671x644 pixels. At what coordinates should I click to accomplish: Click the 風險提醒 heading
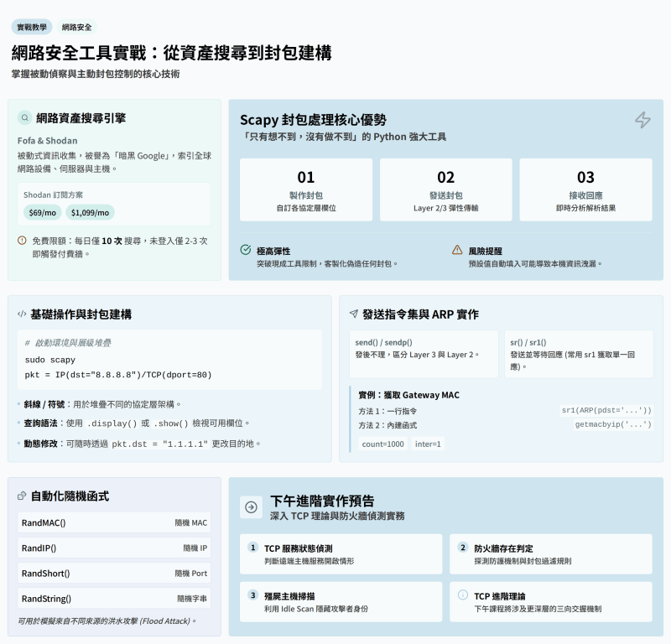[x=486, y=252]
